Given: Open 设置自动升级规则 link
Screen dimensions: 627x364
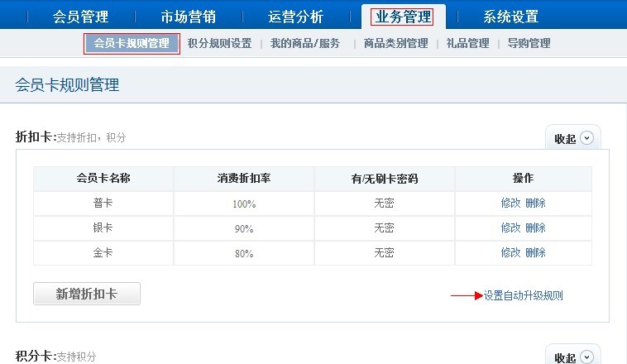Looking at the screenshot, I should pyautogui.click(x=524, y=295).
